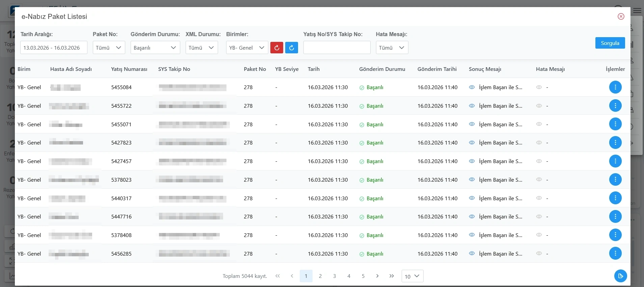Switch to page 5 of results

coord(363,276)
